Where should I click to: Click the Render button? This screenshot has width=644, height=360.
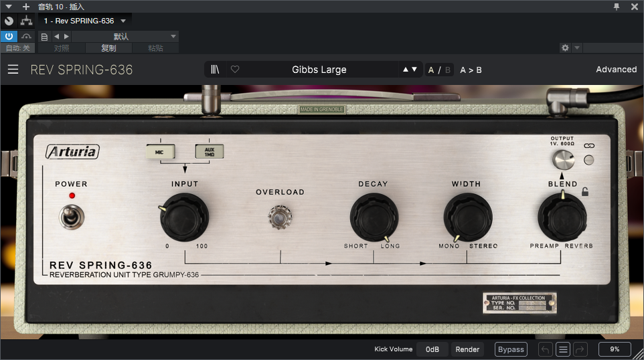[467, 349]
